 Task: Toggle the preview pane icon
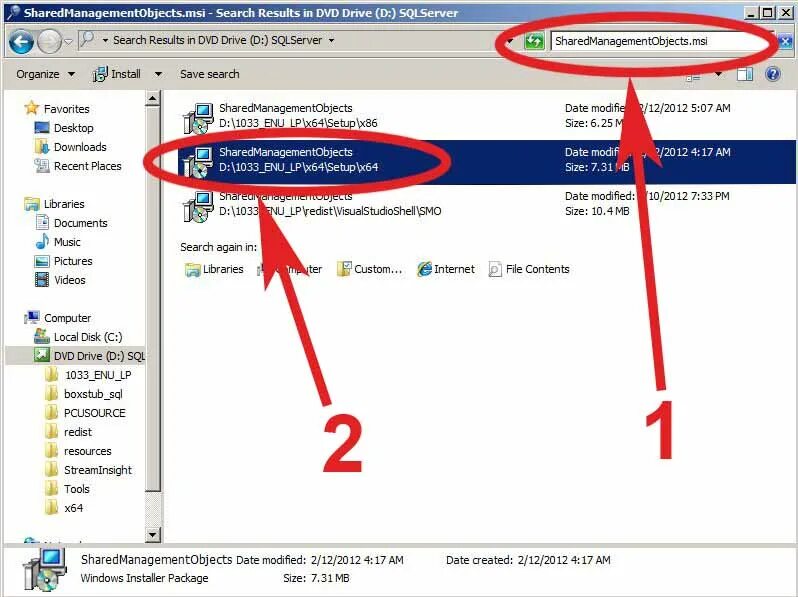coord(745,75)
